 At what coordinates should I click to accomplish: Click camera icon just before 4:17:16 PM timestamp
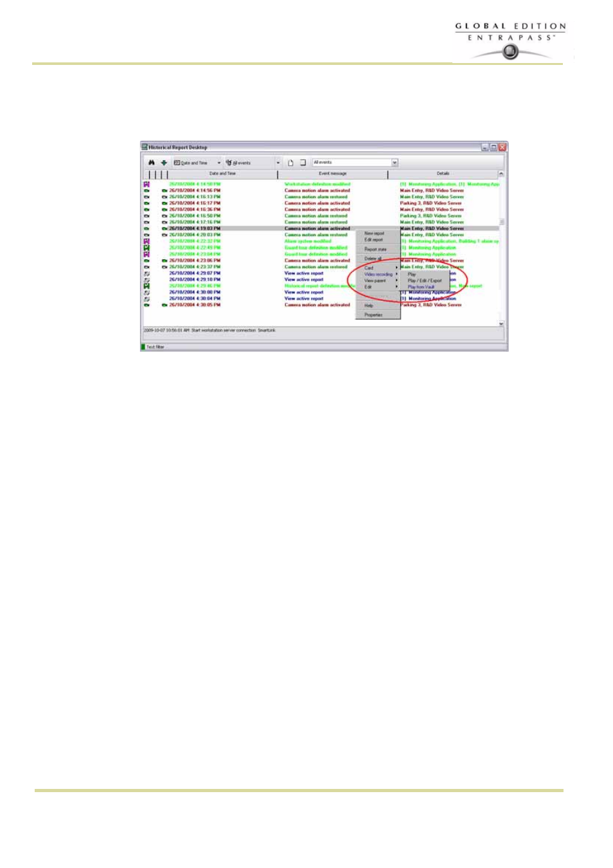164,222
